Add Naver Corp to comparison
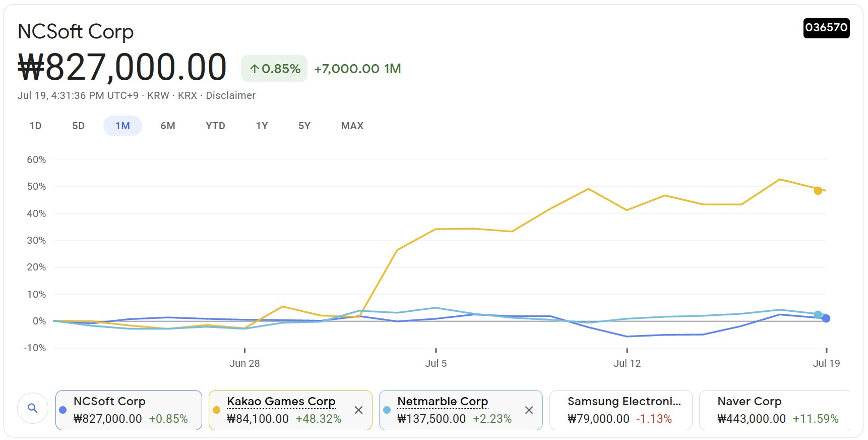The width and height of the screenshot is (868, 440). [x=774, y=410]
